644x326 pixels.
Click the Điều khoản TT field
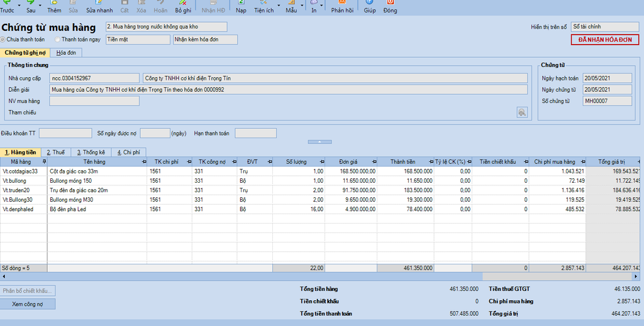click(65, 133)
